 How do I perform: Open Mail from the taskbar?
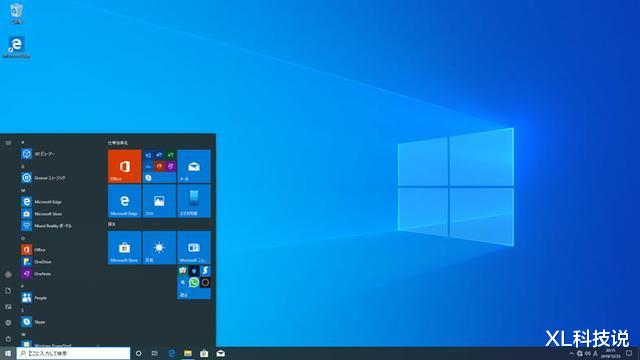(220, 353)
